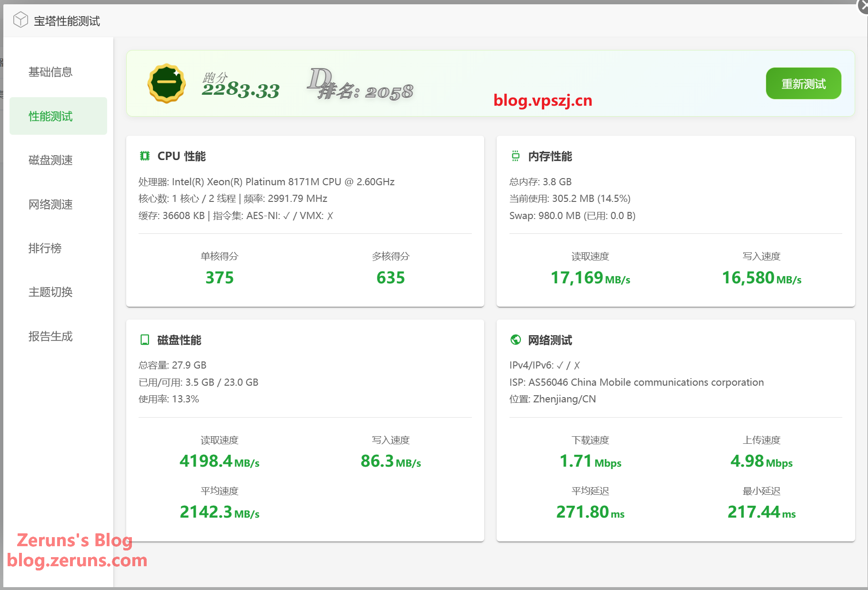Click the cube logo beside 宝塔性能测试
Viewport: 868px width, 590px height.
[20, 20]
